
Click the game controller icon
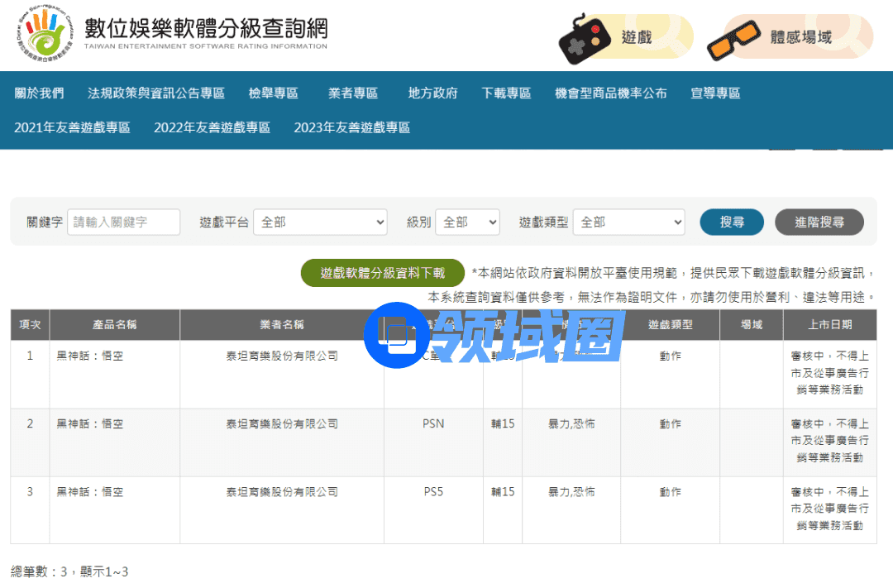585,38
